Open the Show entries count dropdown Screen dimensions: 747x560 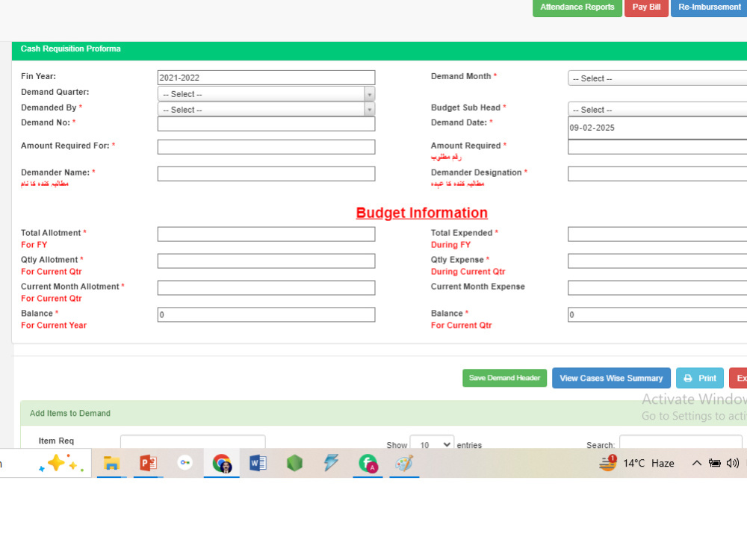432,444
